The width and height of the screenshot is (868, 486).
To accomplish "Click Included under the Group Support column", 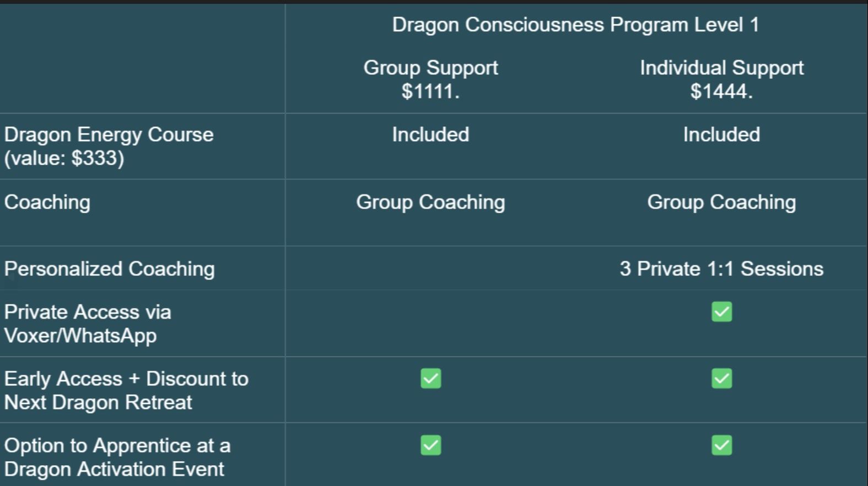I will tap(430, 134).
